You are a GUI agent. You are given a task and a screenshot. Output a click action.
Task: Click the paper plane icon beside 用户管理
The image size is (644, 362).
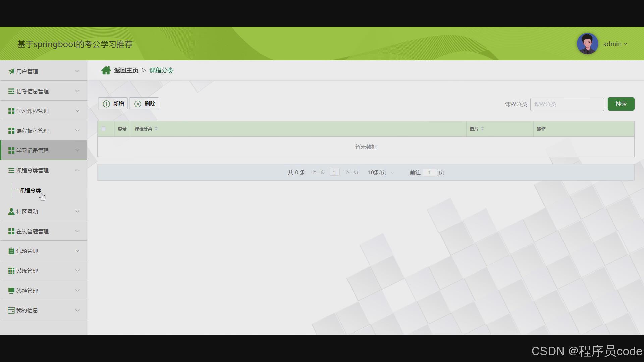coord(11,71)
